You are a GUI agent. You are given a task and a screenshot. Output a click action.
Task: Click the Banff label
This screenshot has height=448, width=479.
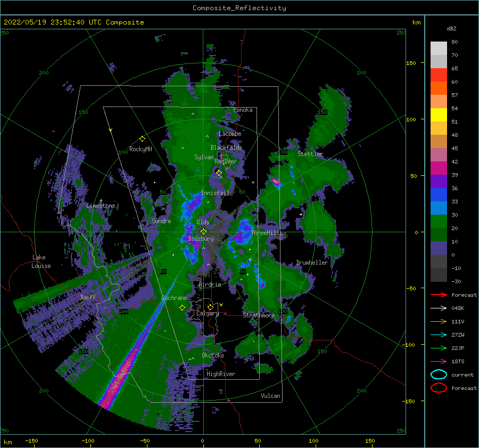[x=88, y=297]
